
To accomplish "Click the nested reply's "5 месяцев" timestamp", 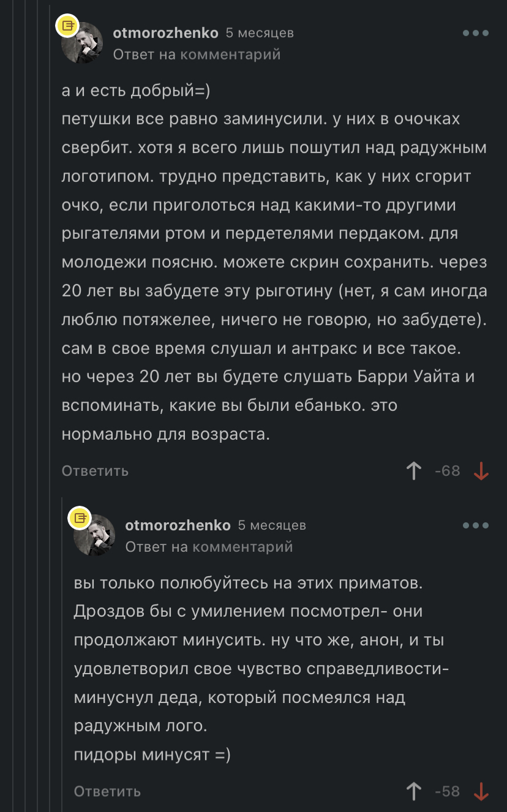I will [x=272, y=525].
